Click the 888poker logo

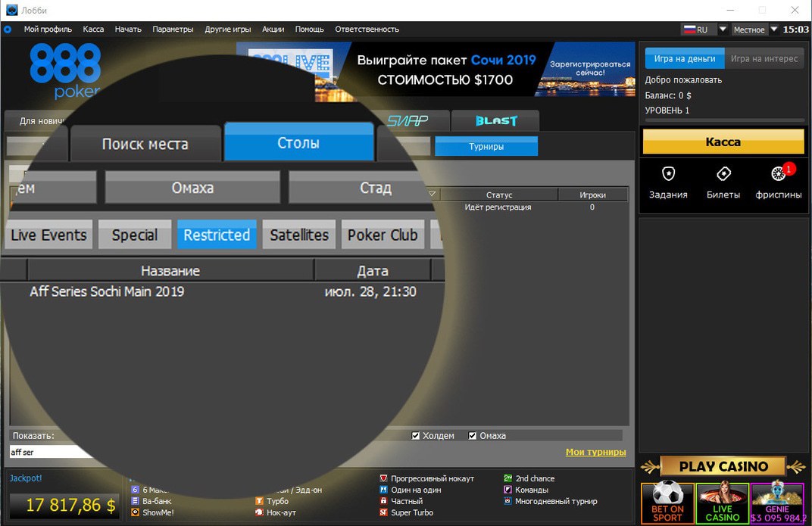[x=64, y=71]
